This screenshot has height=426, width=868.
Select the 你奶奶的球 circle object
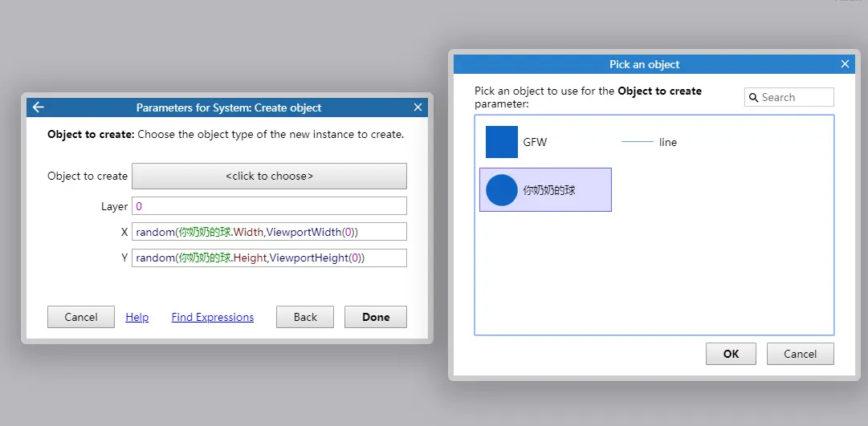point(502,190)
